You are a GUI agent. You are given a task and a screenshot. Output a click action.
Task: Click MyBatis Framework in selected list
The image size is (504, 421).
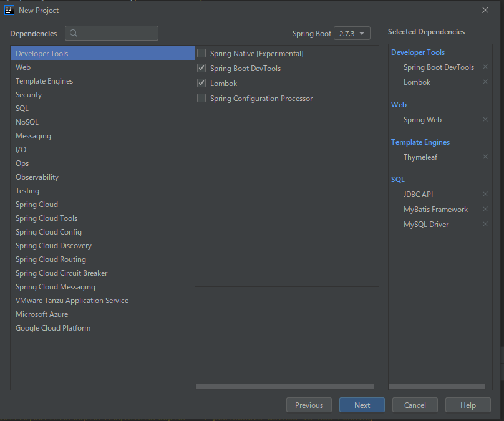435,210
